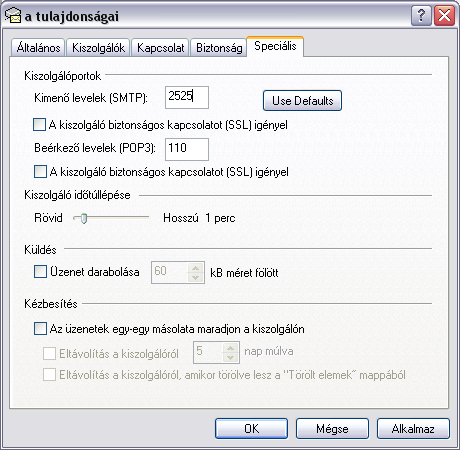Enable SSL checkbox under the POP3 port

tap(40, 172)
